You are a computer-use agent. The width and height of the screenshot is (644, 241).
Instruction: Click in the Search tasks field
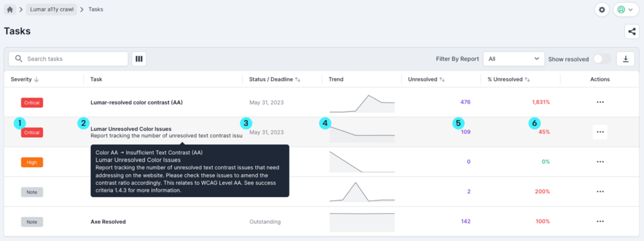(68, 59)
